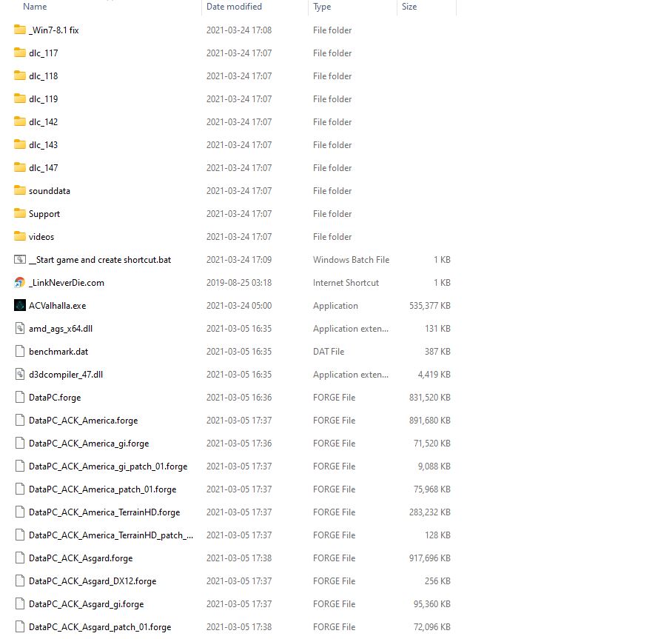The height and width of the screenshot is (639, 672).
Task: Select DataPC_ACK_Asgard_DX12.forge file entry
Action: (x=93, y=581)
